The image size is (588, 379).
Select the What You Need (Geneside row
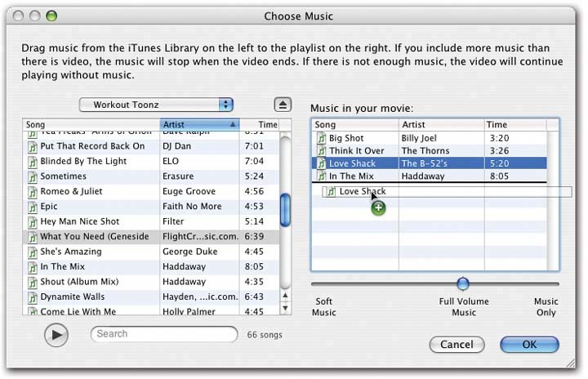pyautogui.click(x=151, y=237)
